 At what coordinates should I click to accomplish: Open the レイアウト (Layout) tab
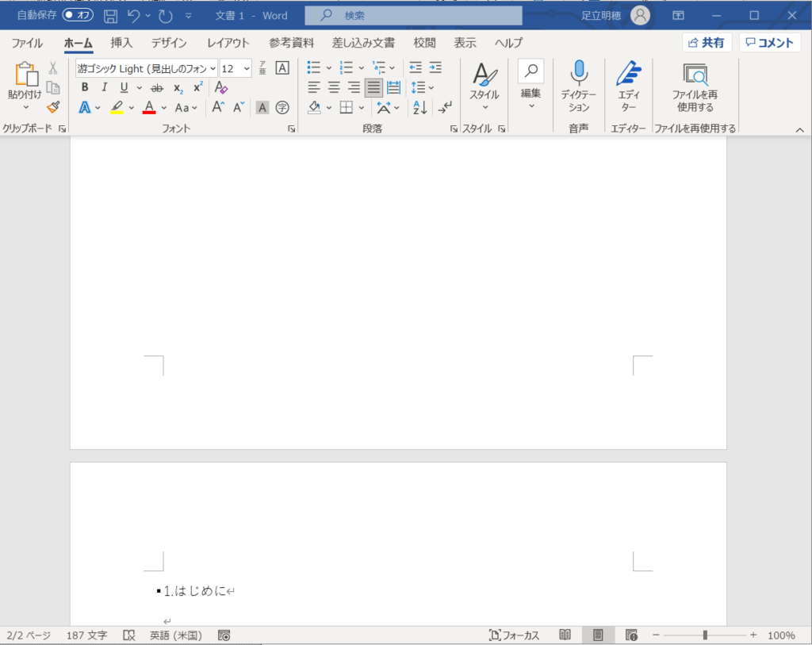(x=228, y=43)
